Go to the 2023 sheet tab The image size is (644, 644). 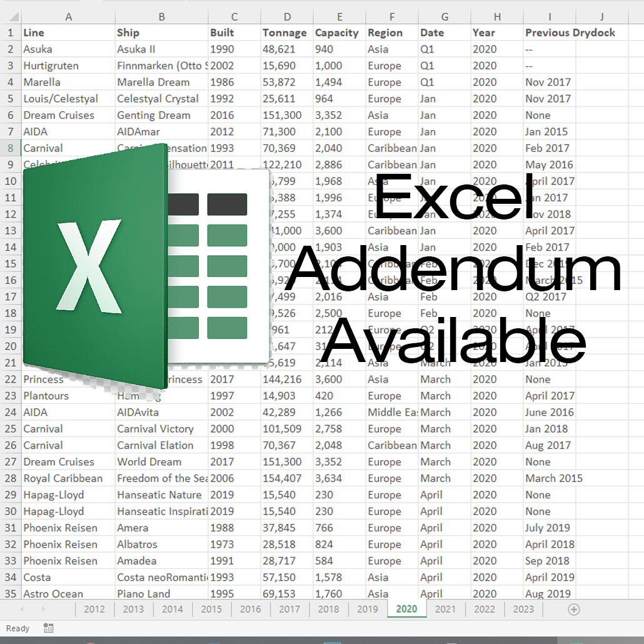523,609
